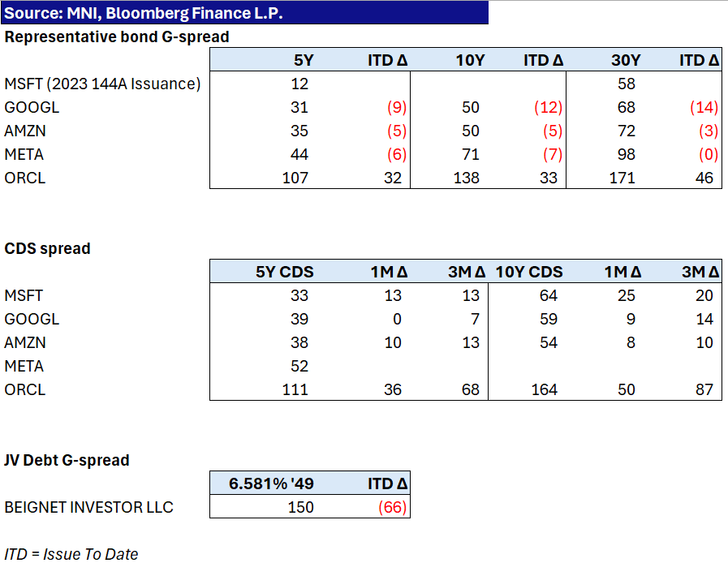
Task: Select META 5Y CDS value 52
Action: (x=299, y=366)
